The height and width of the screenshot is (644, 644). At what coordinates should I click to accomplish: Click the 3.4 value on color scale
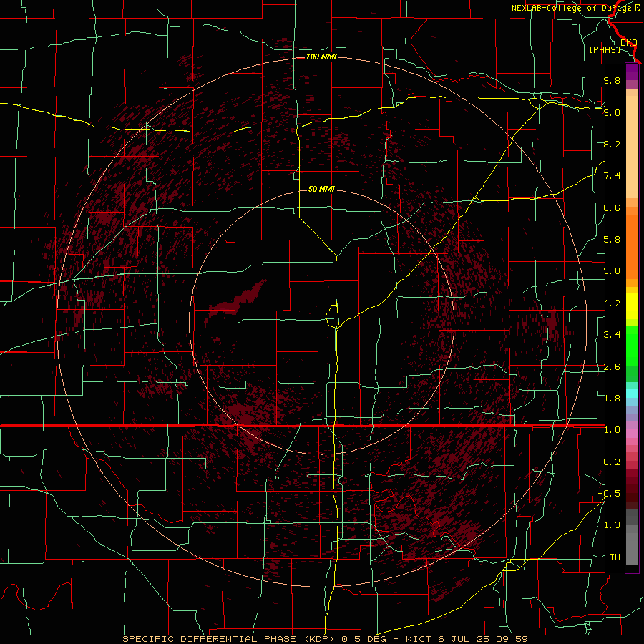coord(612,335)
